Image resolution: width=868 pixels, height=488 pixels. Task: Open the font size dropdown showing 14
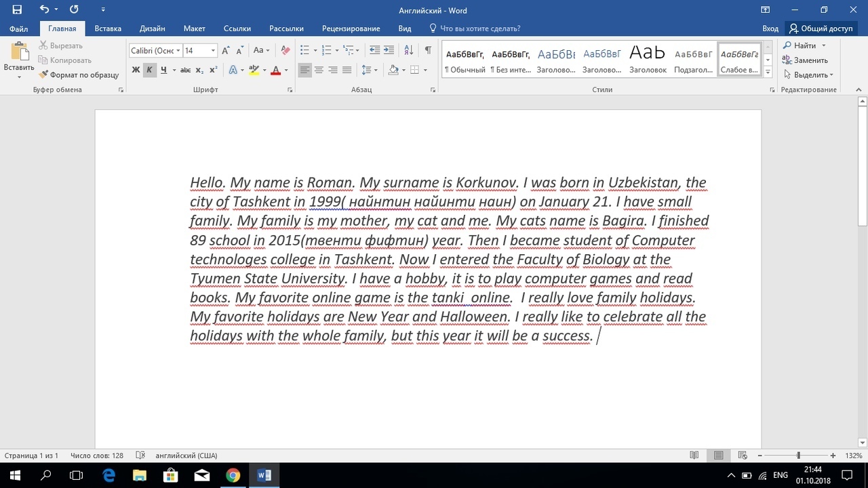tap(213, 51)
